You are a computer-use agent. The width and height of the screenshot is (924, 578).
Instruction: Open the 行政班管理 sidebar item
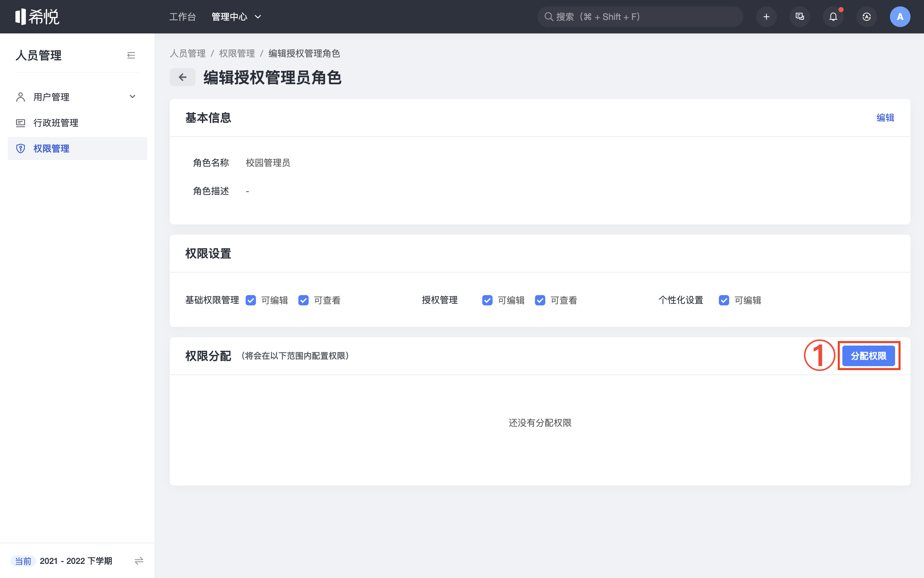point(77,123)
